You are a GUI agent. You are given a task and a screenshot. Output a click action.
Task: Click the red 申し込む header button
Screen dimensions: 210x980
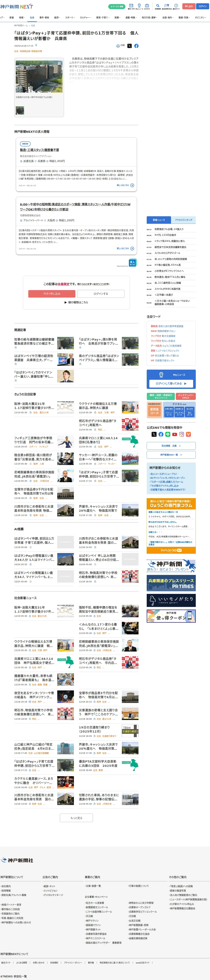click(189, 7)
